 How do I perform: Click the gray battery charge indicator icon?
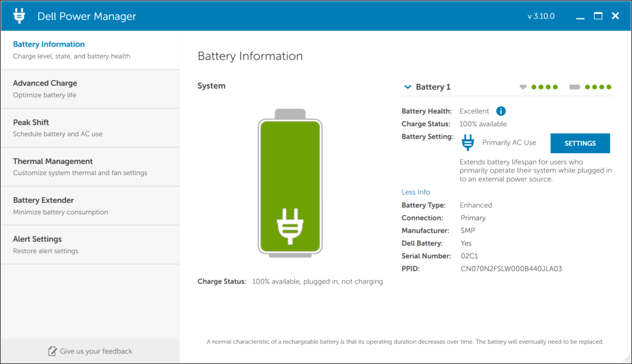click(574, 87)
